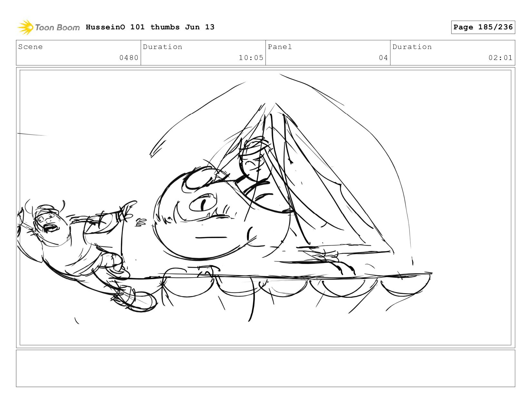Select the panel number "04"
The height and width of the screenshot is (411, 532).
pos(383,58)
